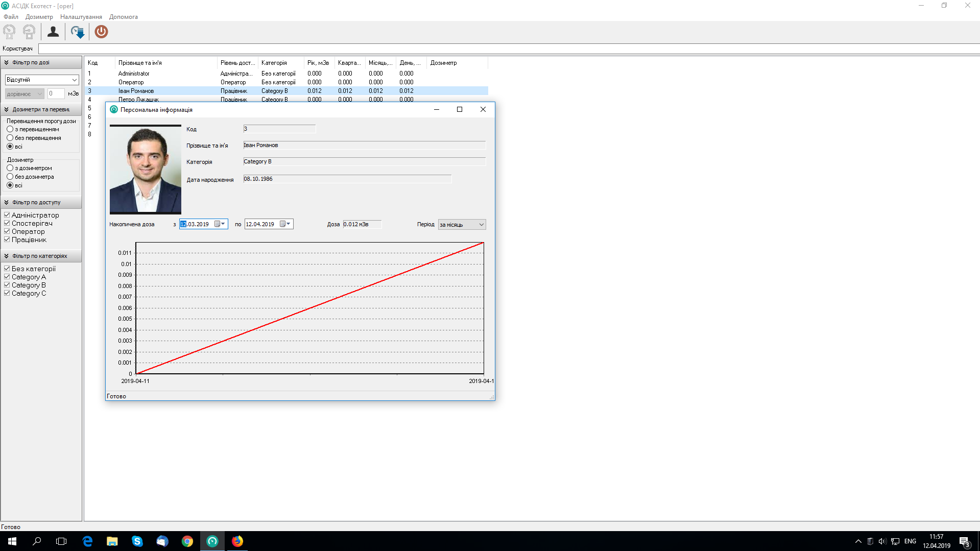Screen dimensions: 980x551
Task: Click the start dosimeter measurement icon
Action: (x=9, y=32)
